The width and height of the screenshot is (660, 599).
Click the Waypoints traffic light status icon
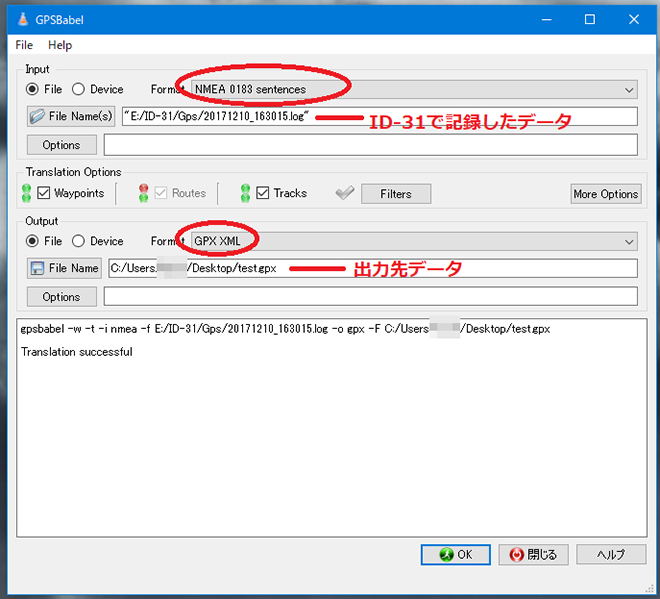point(26,193)
